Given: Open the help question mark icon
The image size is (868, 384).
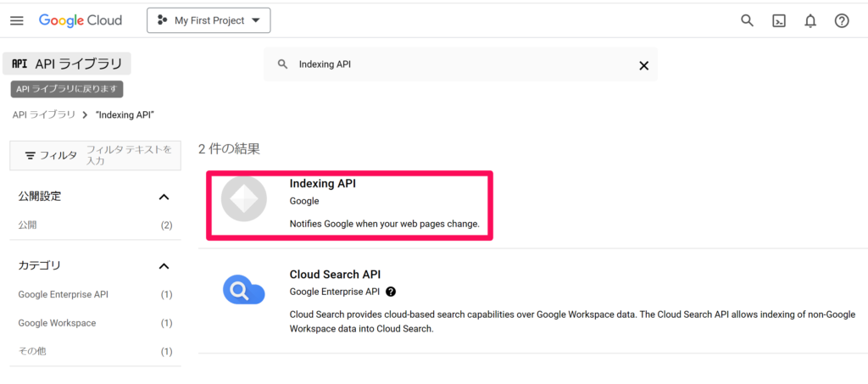Looking at the screenshot, I should tap(842, 21).
